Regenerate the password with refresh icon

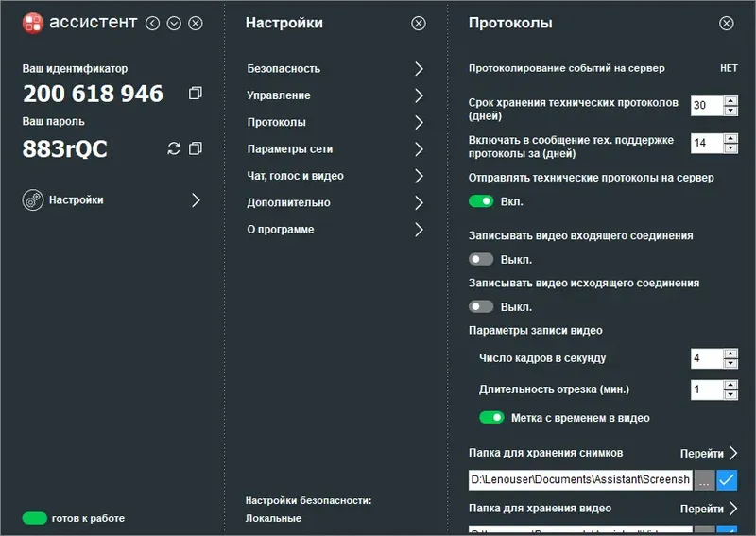click(x=173, y=148)
